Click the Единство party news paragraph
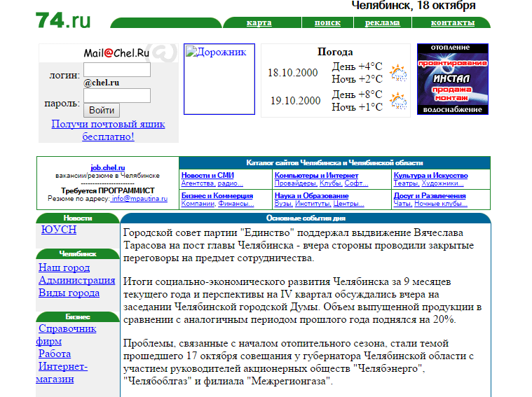532x397 pixels. 299,246
